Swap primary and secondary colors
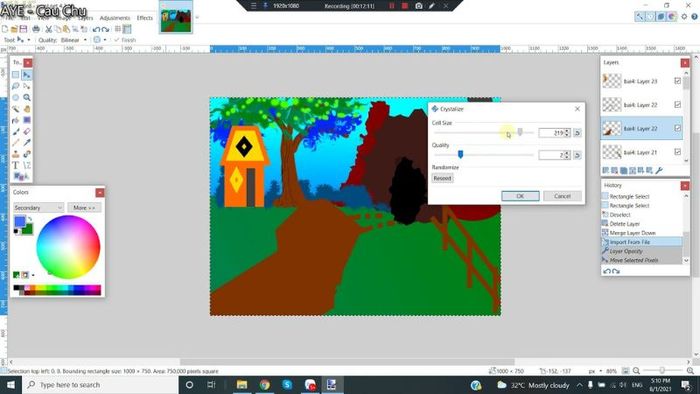This screenshot has height=394, width=700. [x=30, y=219]
